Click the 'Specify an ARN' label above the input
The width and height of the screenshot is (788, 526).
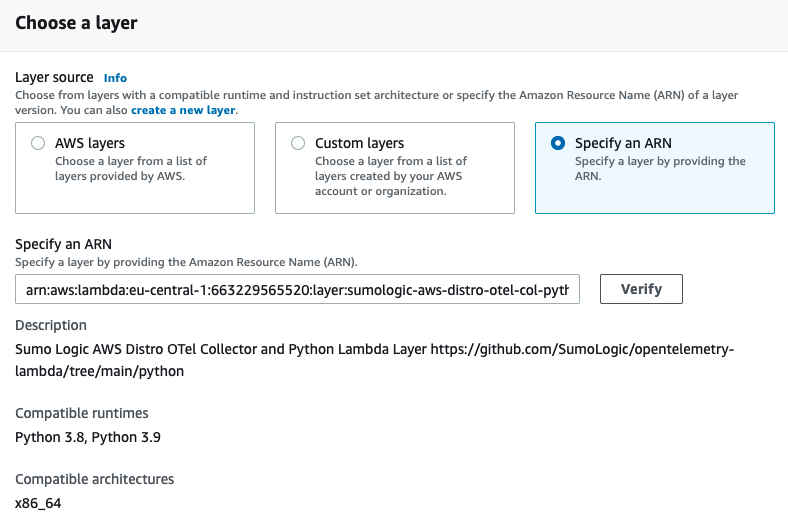click(x=63, y=244)
